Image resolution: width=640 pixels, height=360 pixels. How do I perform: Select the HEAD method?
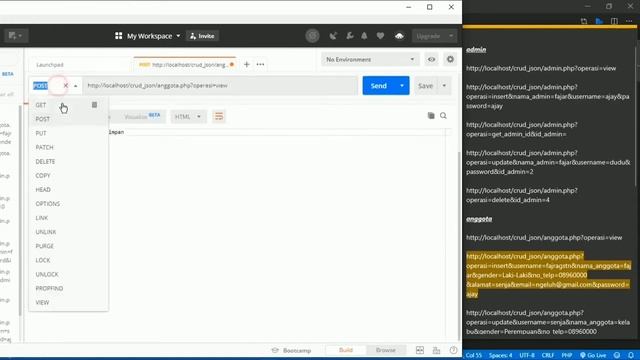click(43, 190)
